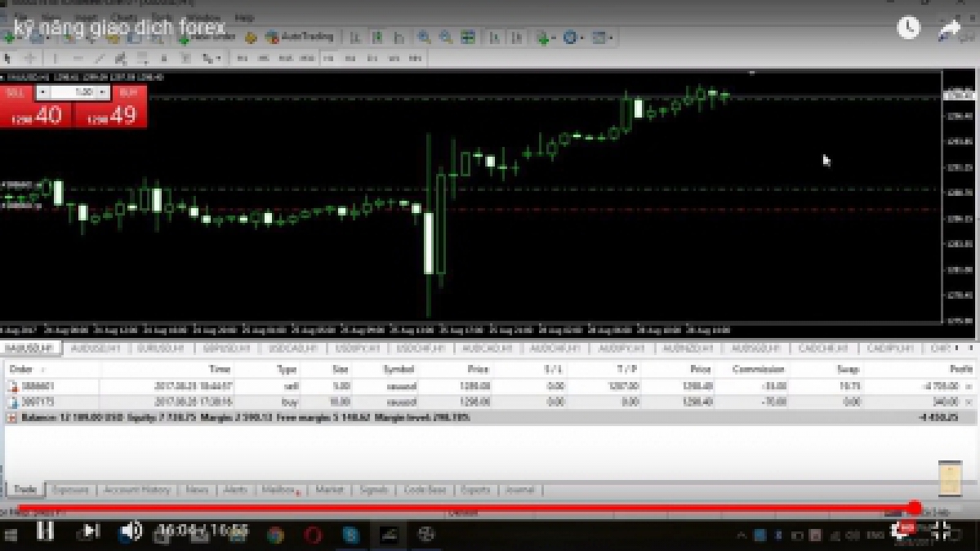Image resolution: width=980 pixels, height=551 pixels.
Task: Click the tile windows chart icon
Action: point(468,37)
